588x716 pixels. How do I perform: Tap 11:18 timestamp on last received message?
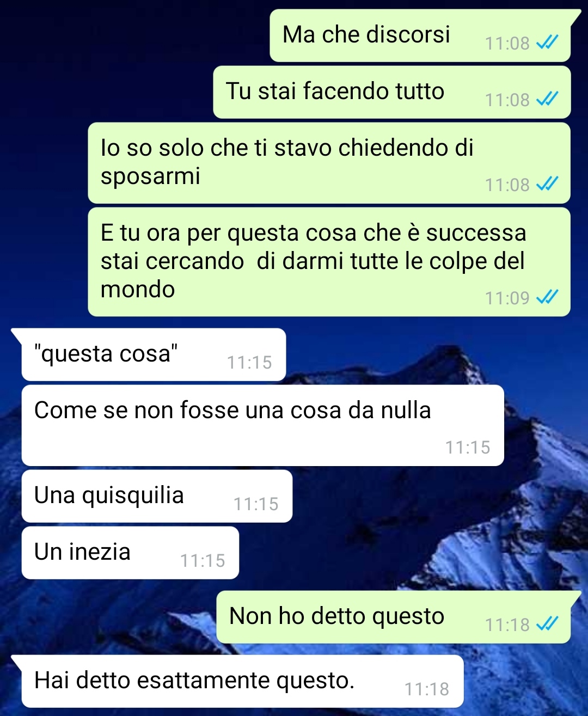coord(427,689)
